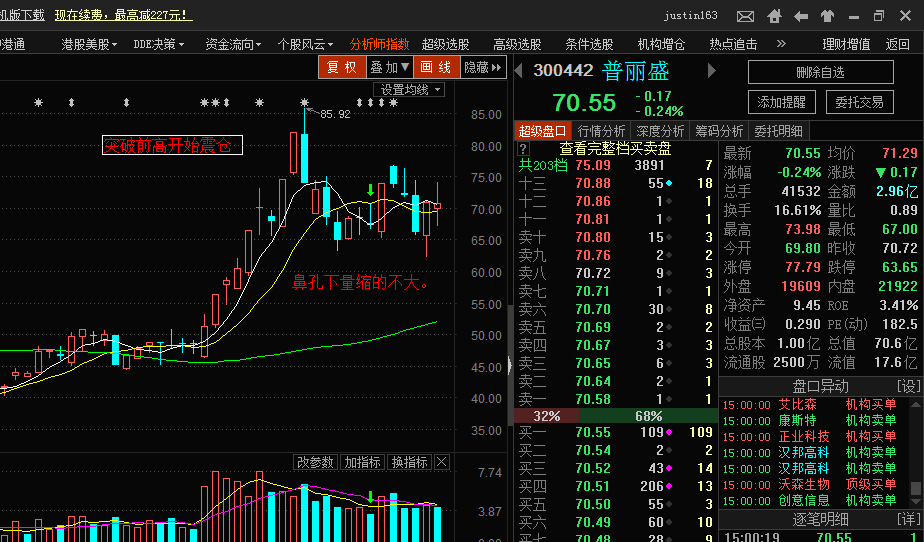Expand 个股风云 menu

(305, 44)
